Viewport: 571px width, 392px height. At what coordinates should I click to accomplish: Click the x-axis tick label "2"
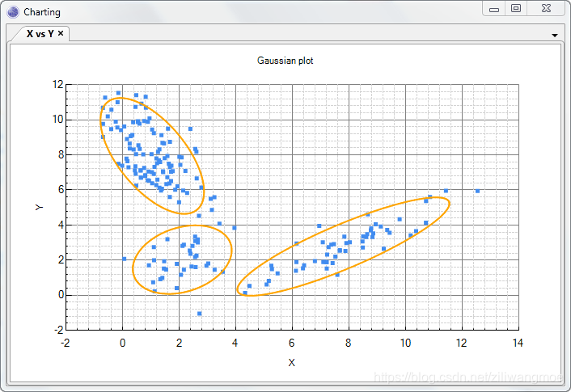[x=179, y=343]
